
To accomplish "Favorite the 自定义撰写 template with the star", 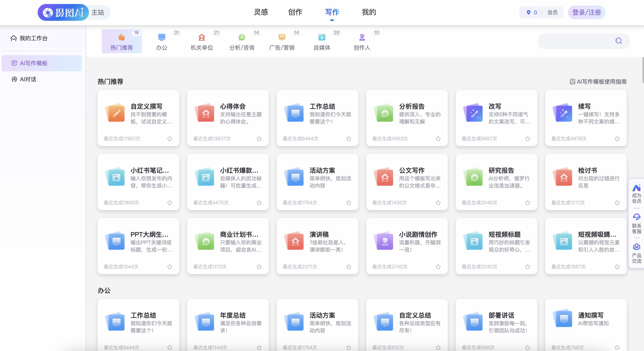I will [170, 138].
